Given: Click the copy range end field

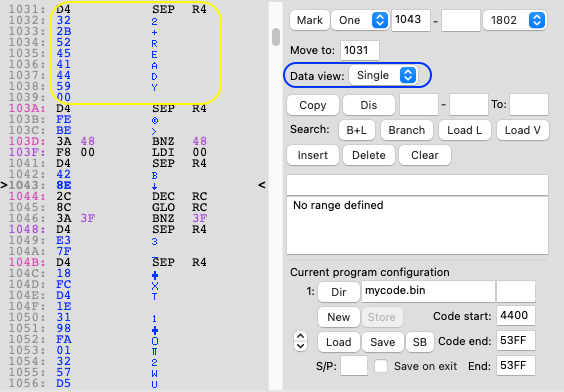Looking at the screenshot, I should [469, 105].
